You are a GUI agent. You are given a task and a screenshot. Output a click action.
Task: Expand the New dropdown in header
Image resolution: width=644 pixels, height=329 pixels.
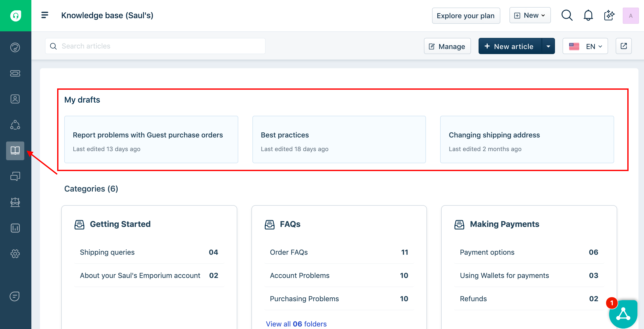[x=530, y=15]
